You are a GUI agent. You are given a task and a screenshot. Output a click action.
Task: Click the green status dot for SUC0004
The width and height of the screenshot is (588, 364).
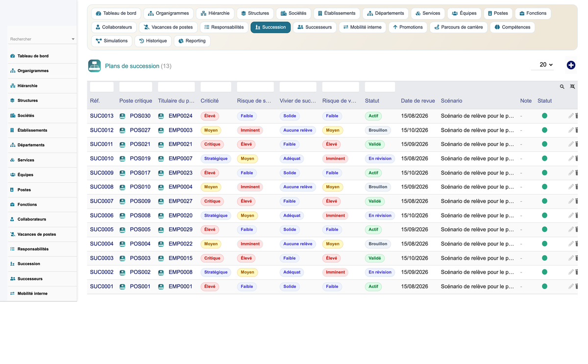point(544,244)
